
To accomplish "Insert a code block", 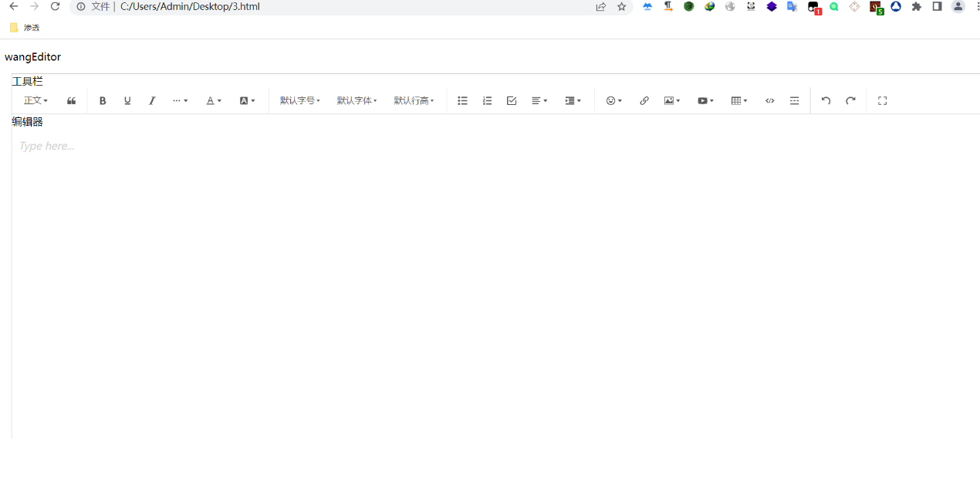I will point(769,101).
